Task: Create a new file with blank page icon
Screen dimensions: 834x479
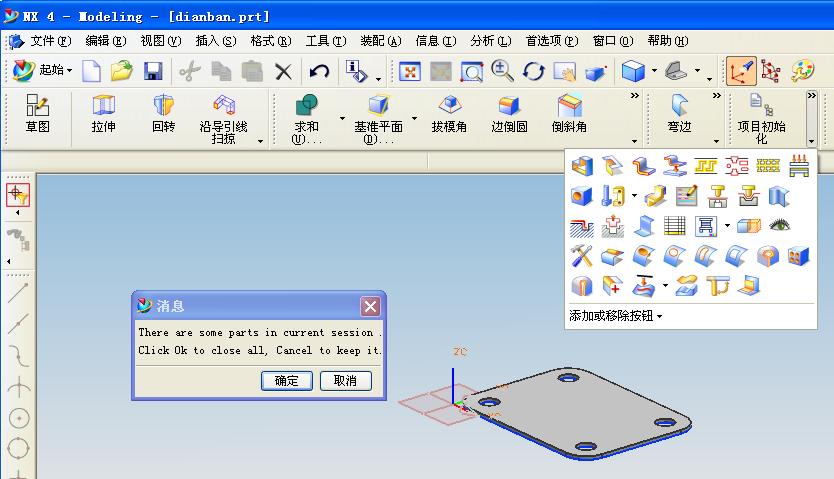Action: tap(91, 71)
